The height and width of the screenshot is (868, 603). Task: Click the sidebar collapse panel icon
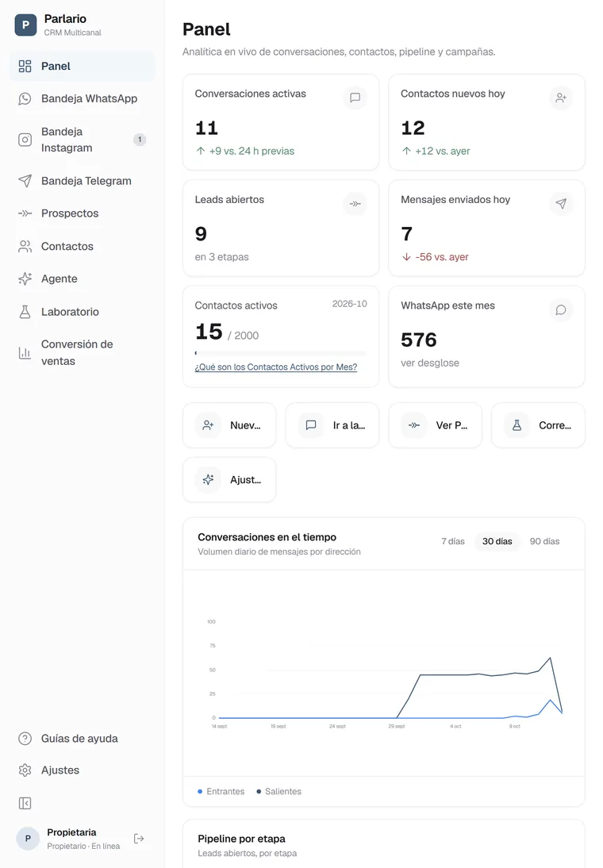click(25, 803)
